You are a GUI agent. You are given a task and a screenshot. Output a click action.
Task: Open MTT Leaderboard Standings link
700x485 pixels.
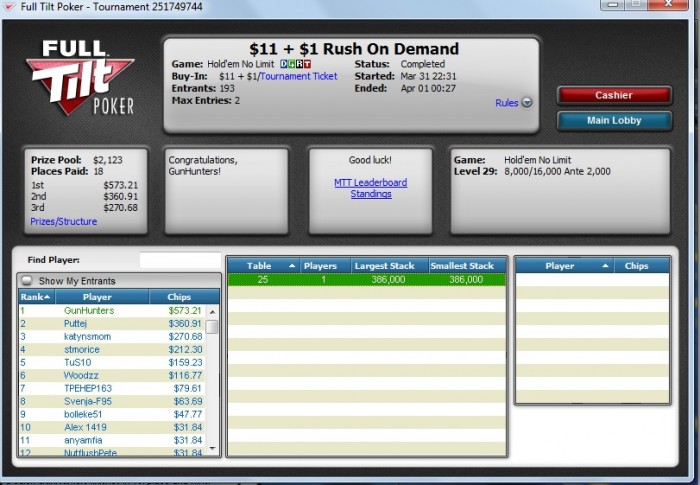(x=371, y=188)
